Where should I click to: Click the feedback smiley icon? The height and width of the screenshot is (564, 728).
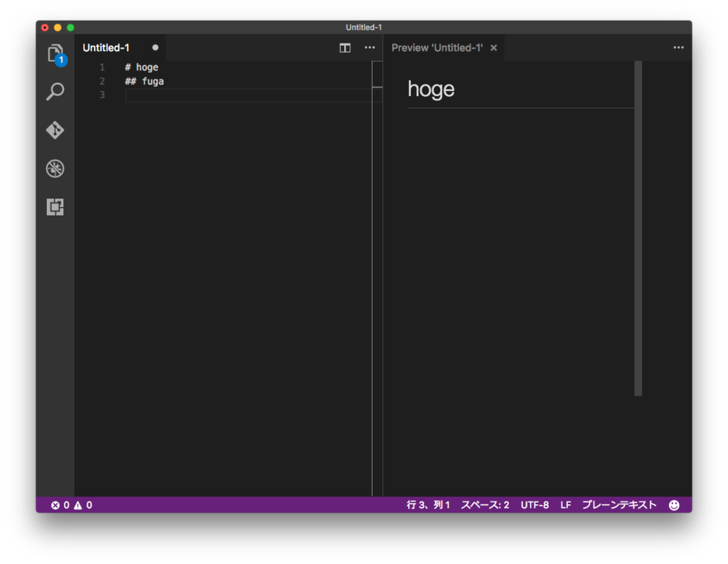(x=674, y=506)
